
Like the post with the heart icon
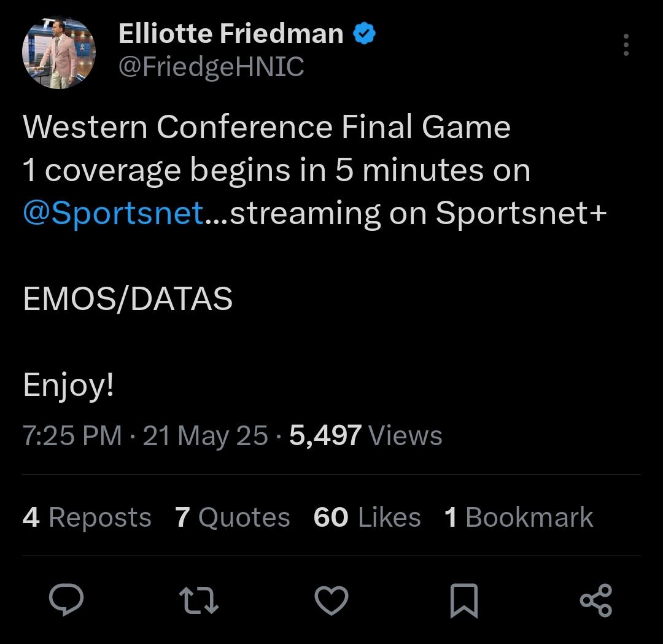pyautogui.click(x=331, y=600)
